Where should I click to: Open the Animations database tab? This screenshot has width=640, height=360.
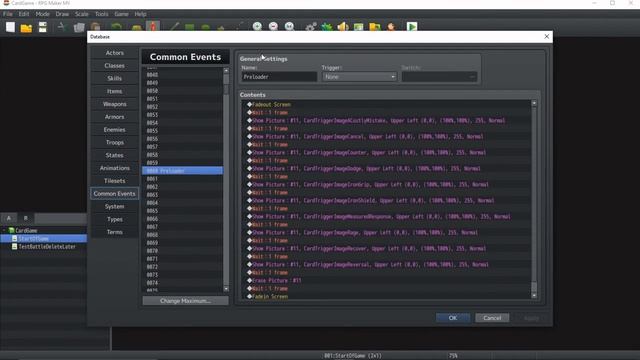(115, 168)
